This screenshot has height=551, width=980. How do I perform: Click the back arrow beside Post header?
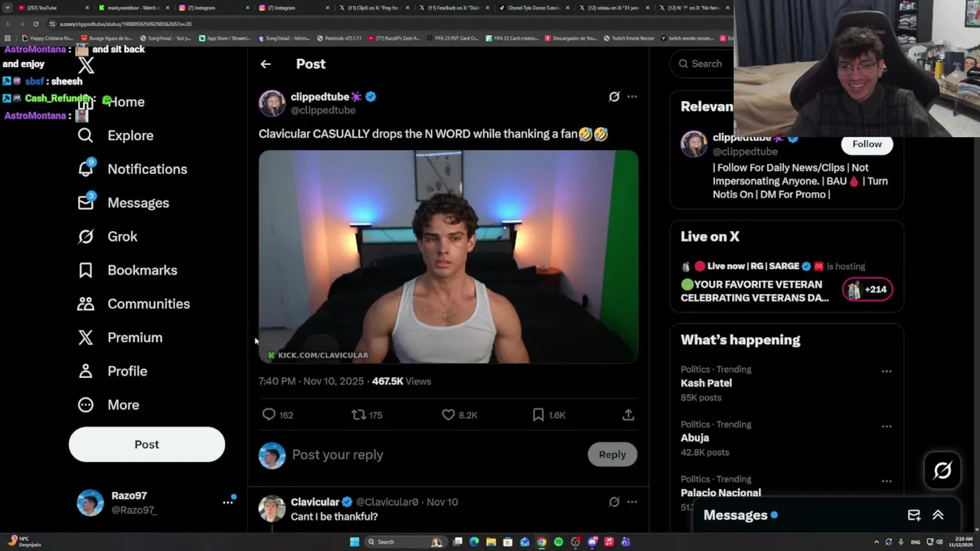point(266,64)
